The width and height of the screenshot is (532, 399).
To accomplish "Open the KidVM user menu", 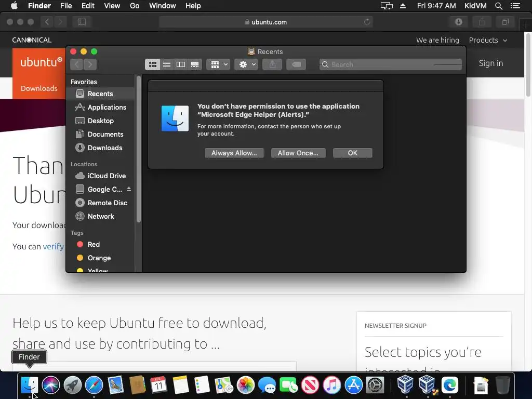I will pyautogui.click(x=475, y=6).
